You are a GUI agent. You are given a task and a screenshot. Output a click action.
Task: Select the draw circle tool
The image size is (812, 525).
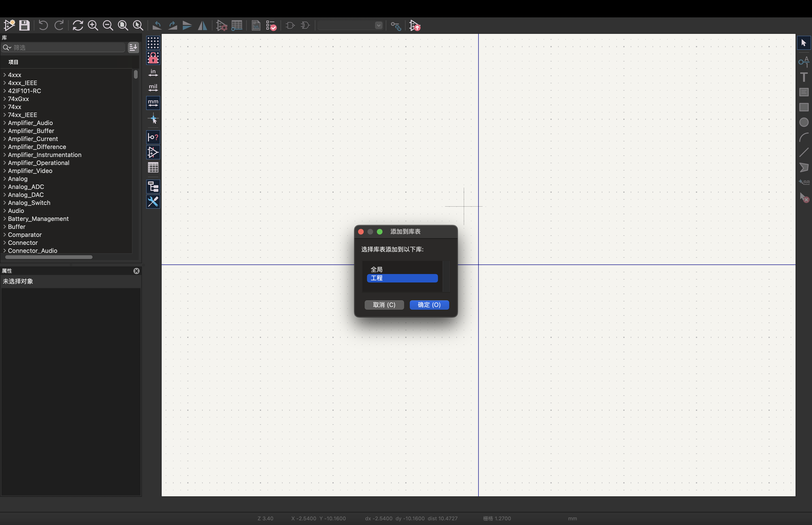tap(804, 122)
